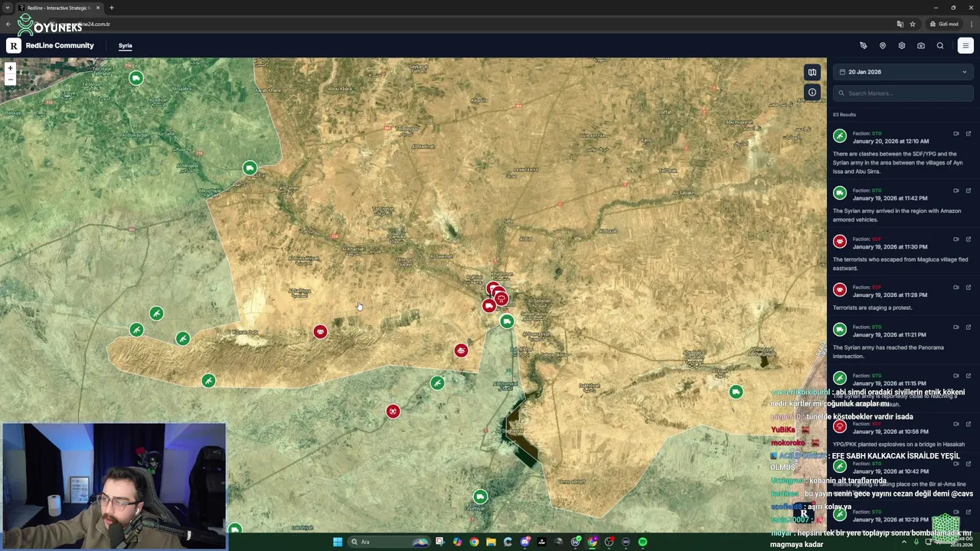Select 'Terrorists are staging a protest' text
The height and width of the screenshot is (551, 980).
click(872, 308)
